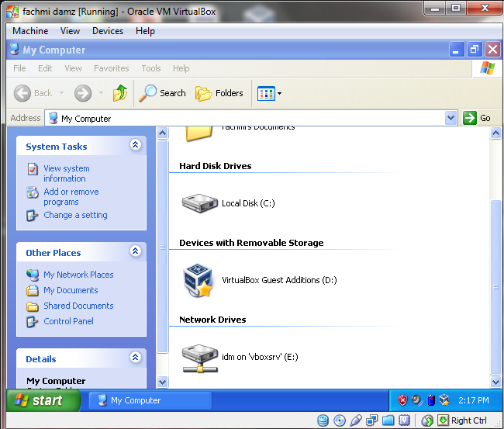This screenshot has width=504, height=429.
Task: Open the Windows XP Start menu
Action: [43, 400]
